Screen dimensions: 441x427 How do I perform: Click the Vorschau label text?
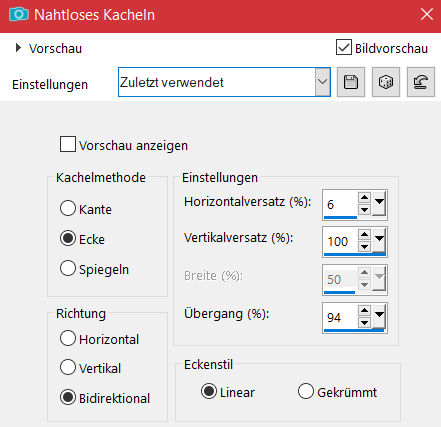(55, 49)
